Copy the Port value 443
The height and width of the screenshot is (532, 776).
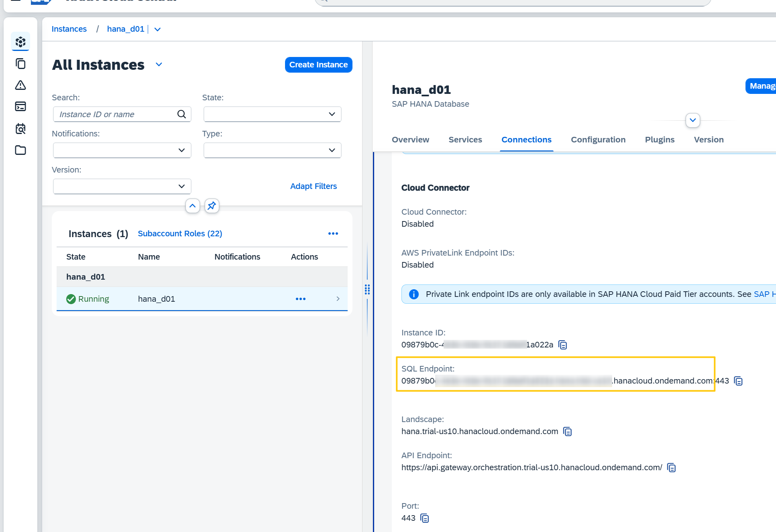[424, 518]
